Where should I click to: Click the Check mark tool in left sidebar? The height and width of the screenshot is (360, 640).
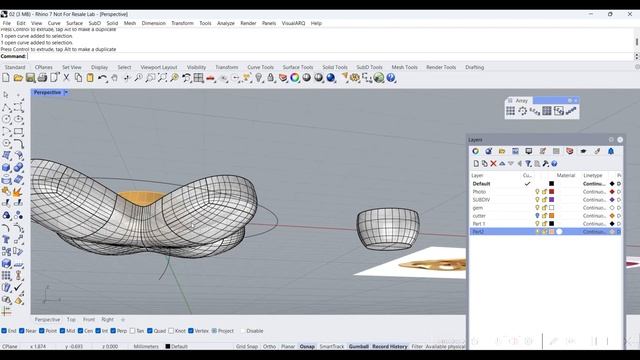[x=18, y=287]
